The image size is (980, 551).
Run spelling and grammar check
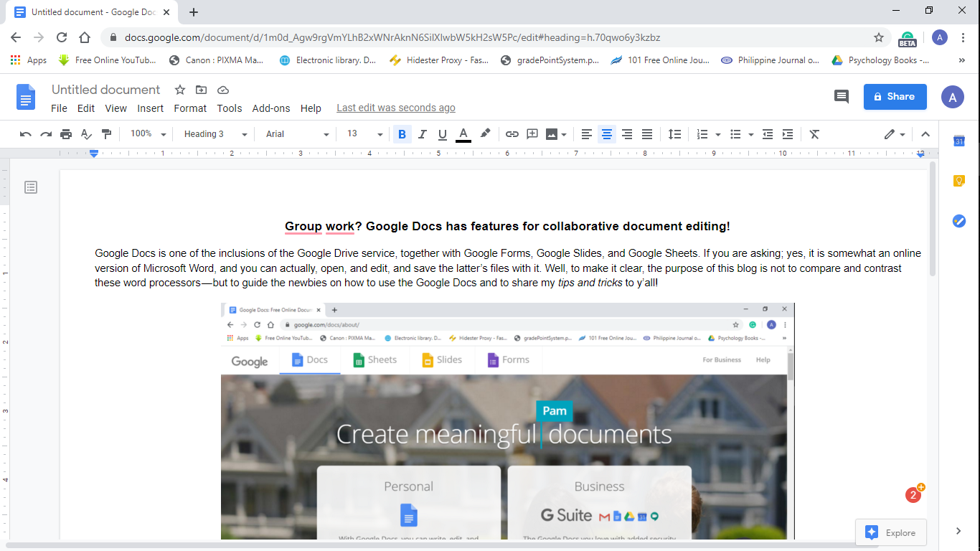[x=85, y=134]
